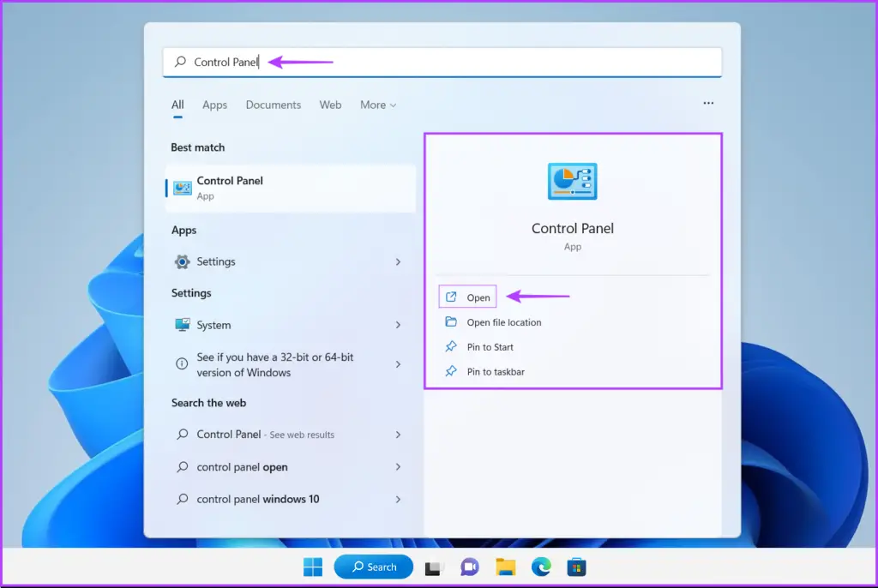Open Task View from the taskbar

(x=435, y=567)
